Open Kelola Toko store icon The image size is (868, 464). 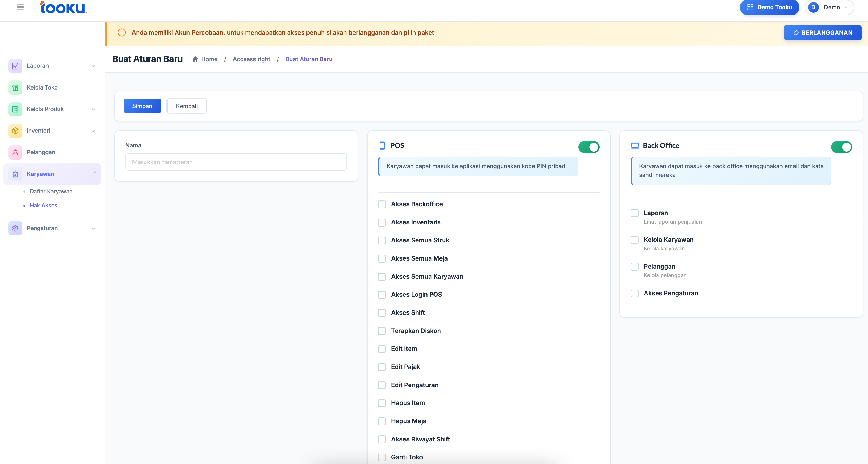(15, 87)
